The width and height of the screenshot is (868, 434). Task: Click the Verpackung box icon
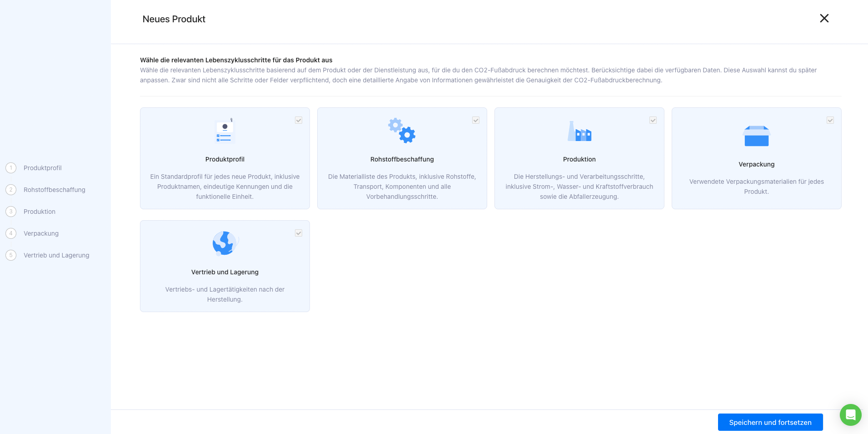pos(756,136)
